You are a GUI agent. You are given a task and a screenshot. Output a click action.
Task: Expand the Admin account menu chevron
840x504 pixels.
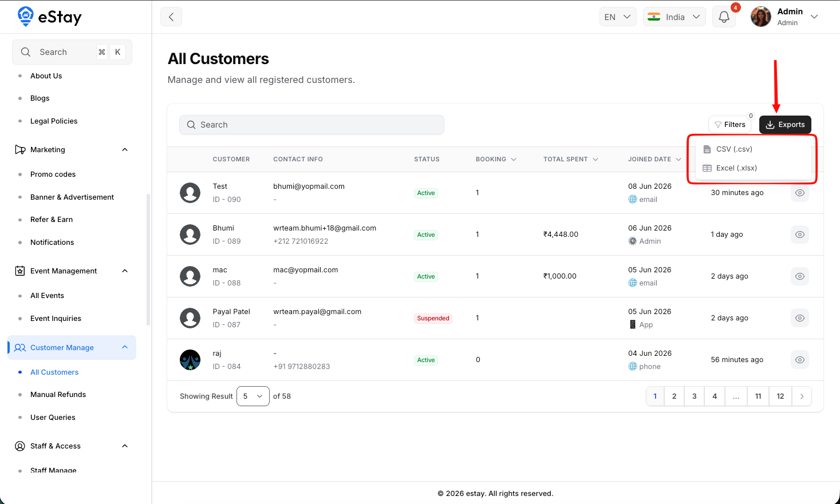click(x=814, y=17)
